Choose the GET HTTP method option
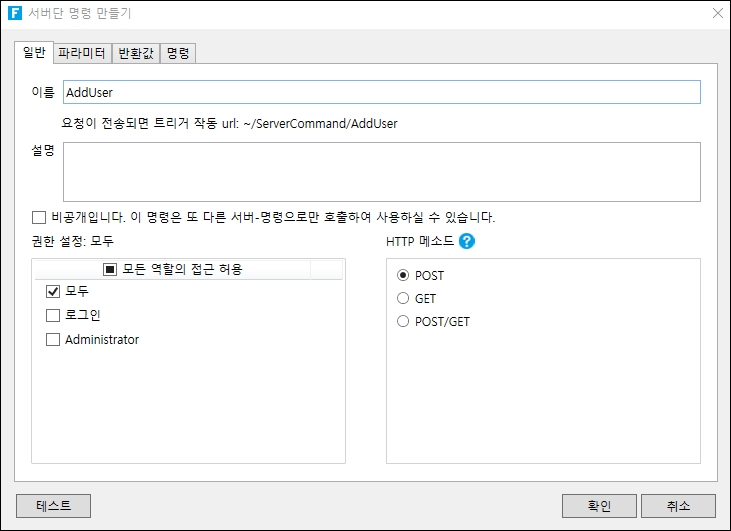 coord(404,298)
